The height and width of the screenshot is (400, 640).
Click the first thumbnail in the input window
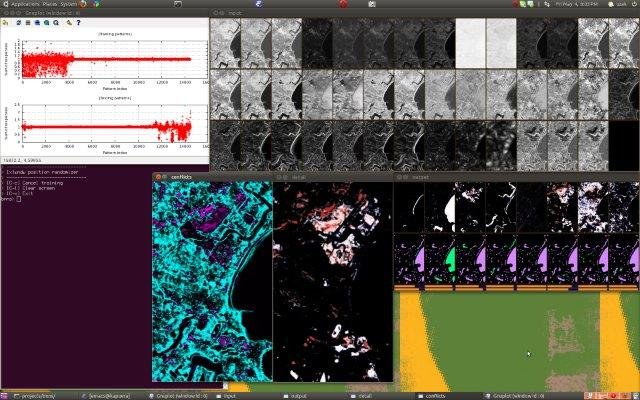pyautogui.click(x=224, y=43)
